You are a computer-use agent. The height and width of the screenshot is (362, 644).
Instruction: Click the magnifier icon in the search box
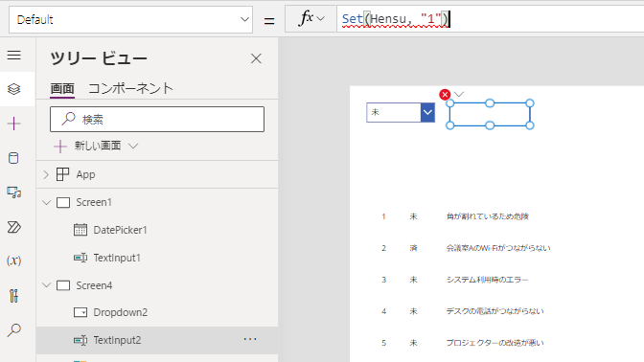pyautogui.click(x=68, y=119)
